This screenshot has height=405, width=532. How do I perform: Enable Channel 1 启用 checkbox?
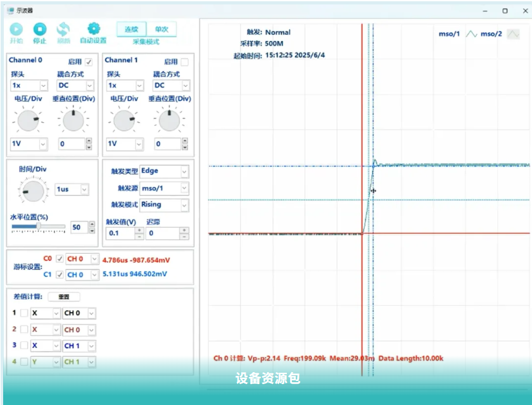[185, 62]
